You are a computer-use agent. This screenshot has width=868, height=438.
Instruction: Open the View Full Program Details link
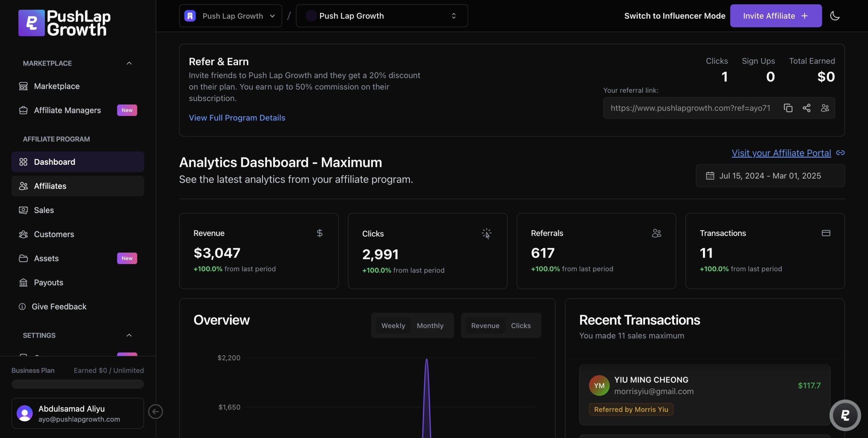point(237,118)
